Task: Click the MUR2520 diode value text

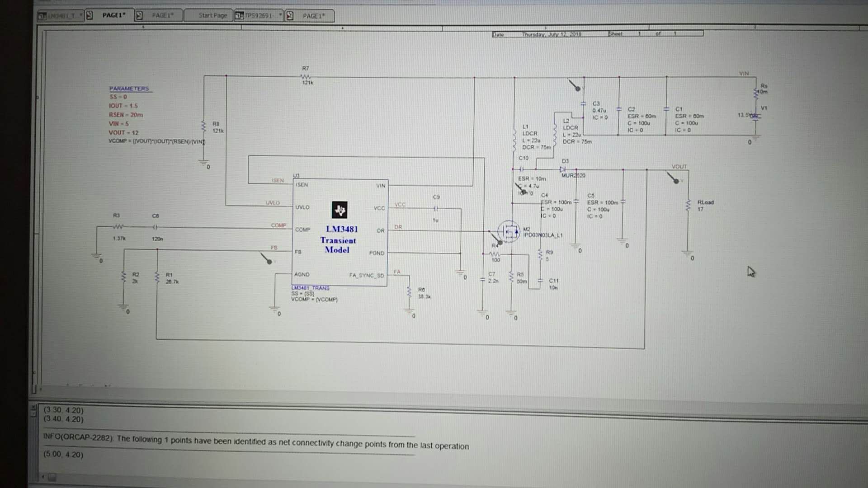Action: pos(573,175)
